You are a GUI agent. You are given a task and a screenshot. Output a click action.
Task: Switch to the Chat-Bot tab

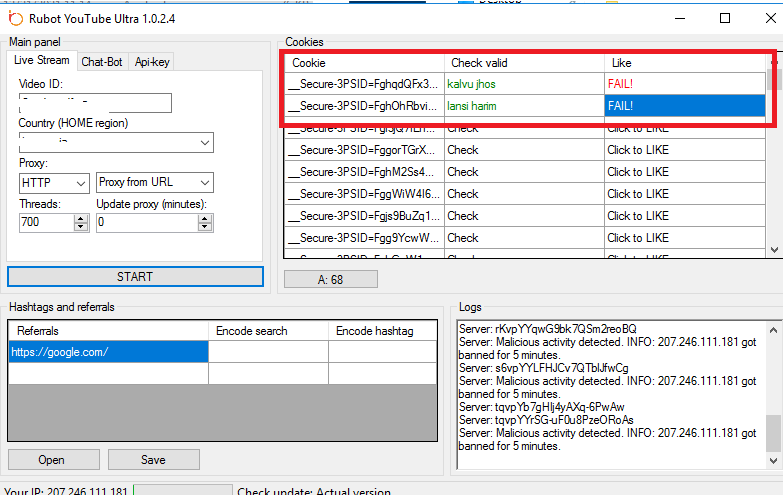[101, 62]
